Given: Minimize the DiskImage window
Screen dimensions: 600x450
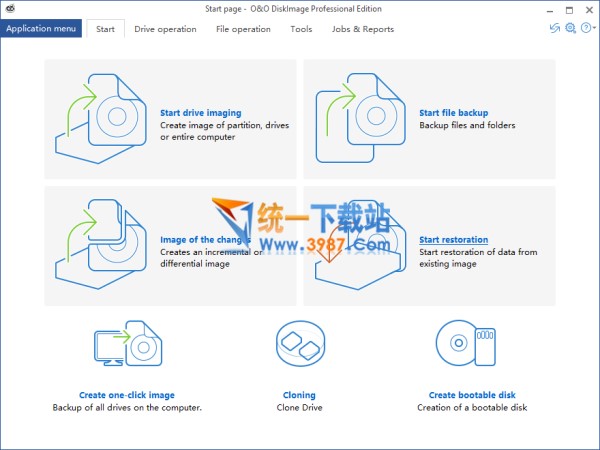Looking at the screenshot, I should (x=550, y=10).
